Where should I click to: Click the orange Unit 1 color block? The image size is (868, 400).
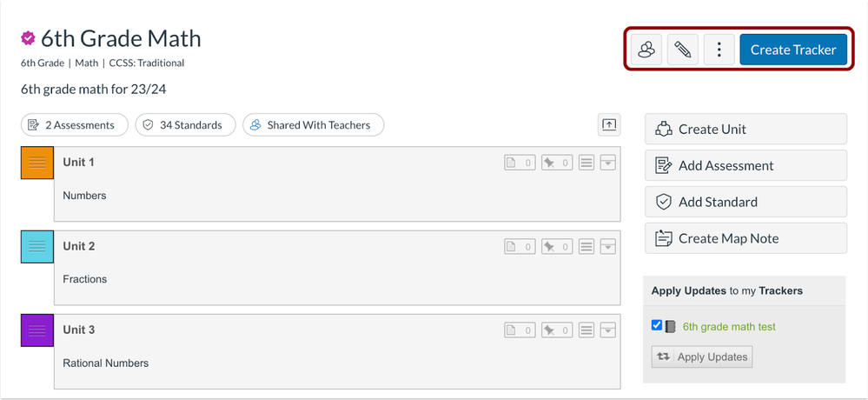pyautogui.click(x=37, y=163)
